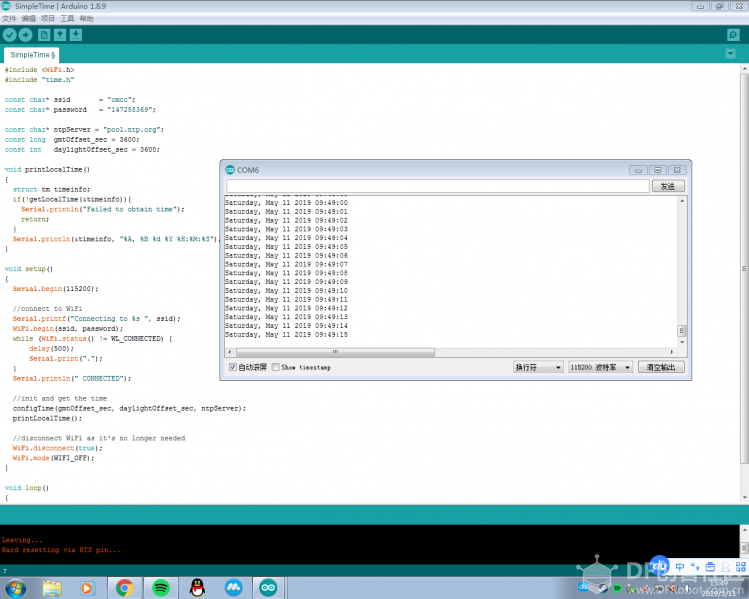Click the 'void setup()' line in the editor
The image size is (749, 599).
pyautogui.click(x=29, y=269)
